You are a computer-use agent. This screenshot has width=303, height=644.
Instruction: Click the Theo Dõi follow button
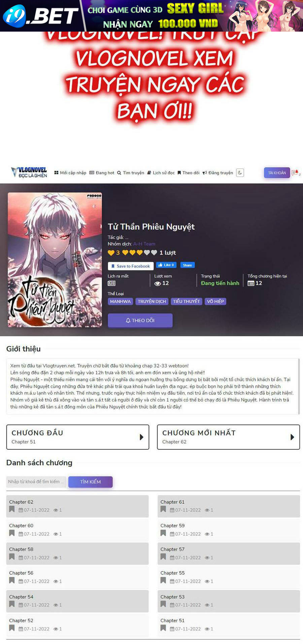pyautogui.click(x=140, y=320)
